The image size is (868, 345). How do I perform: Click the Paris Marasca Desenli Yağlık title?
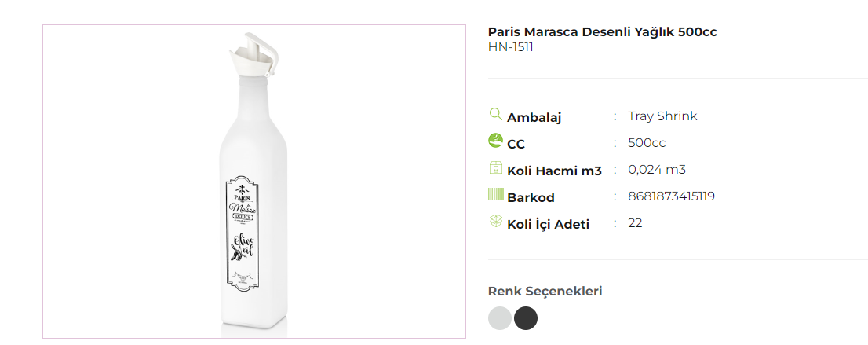602,32
